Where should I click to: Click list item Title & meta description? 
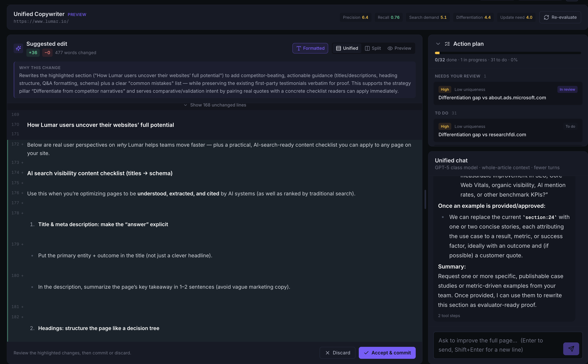pos(103,224)
